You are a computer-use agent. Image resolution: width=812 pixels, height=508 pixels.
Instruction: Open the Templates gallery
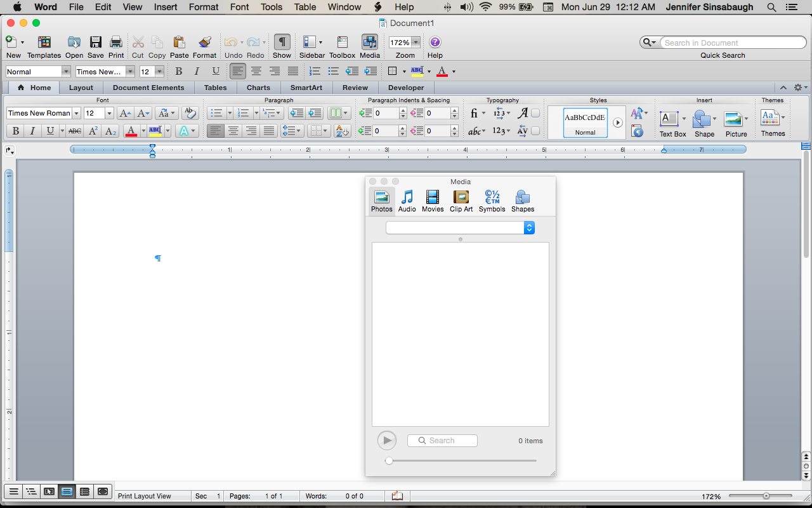44,43
